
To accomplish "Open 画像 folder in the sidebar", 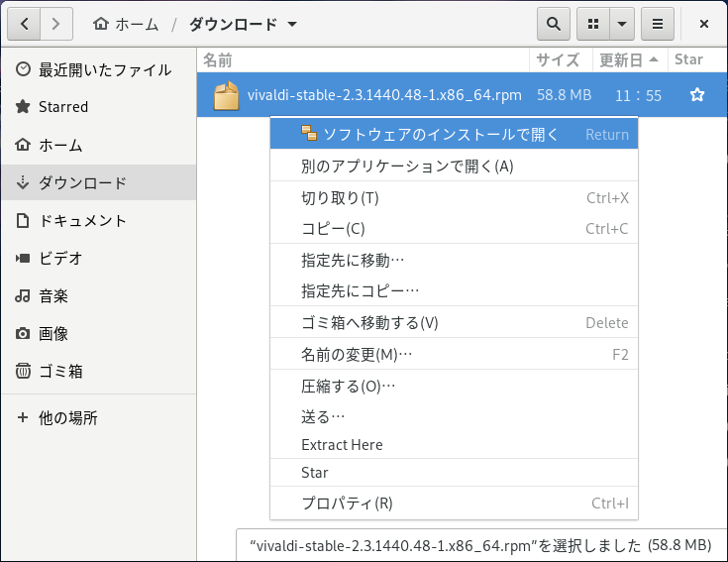I will click(98, 333).
